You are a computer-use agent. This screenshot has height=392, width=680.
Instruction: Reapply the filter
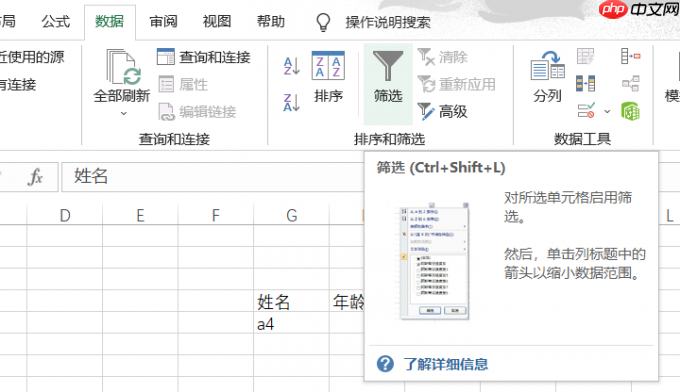[456, 84]
